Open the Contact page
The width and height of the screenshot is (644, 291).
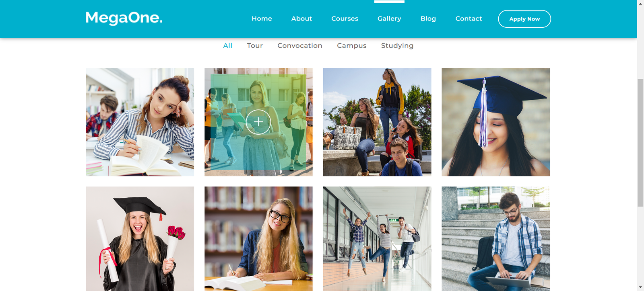point(469,18)
